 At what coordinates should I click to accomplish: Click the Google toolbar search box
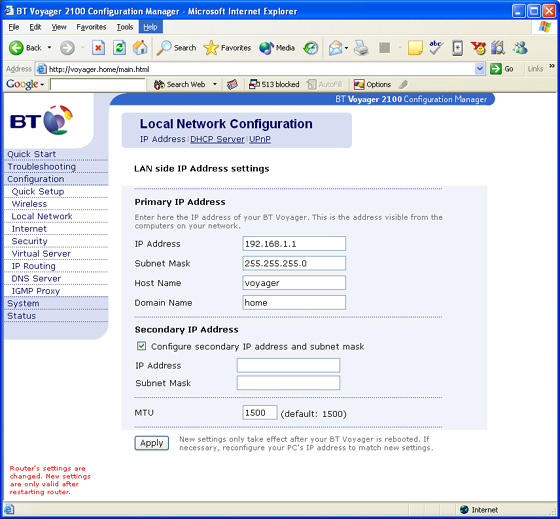click(98, 84)
